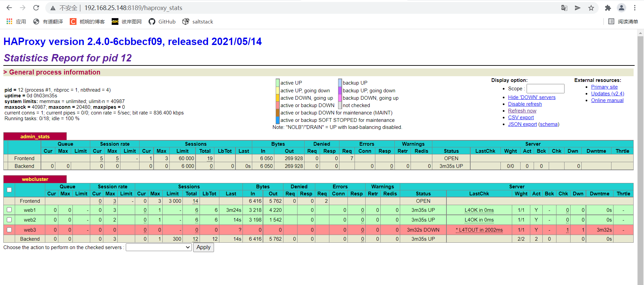Bookmark this page with the star

coord(591,8)
